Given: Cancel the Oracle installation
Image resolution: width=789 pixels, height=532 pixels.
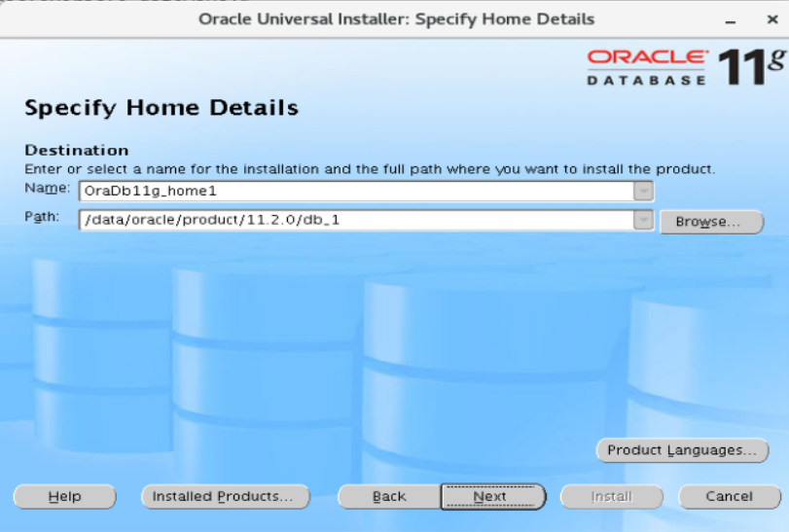Looking at the screenshot, I should coord(730,497).
